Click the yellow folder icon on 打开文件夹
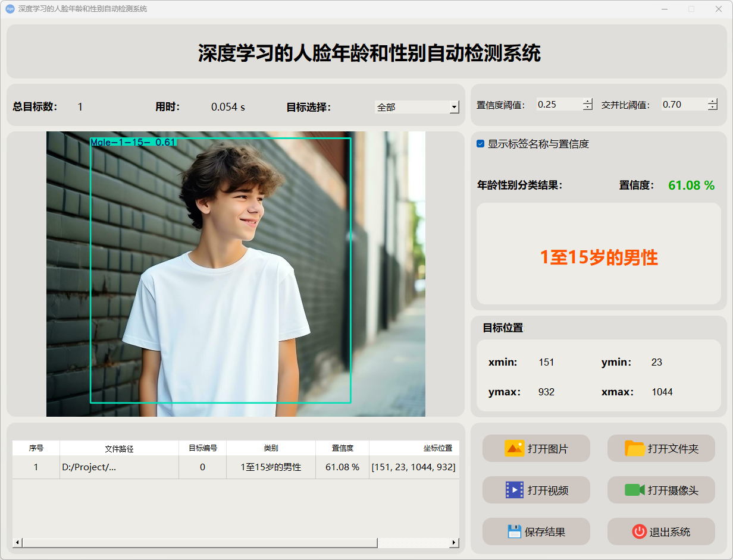The image size is (733, 560). click(635, 448)
